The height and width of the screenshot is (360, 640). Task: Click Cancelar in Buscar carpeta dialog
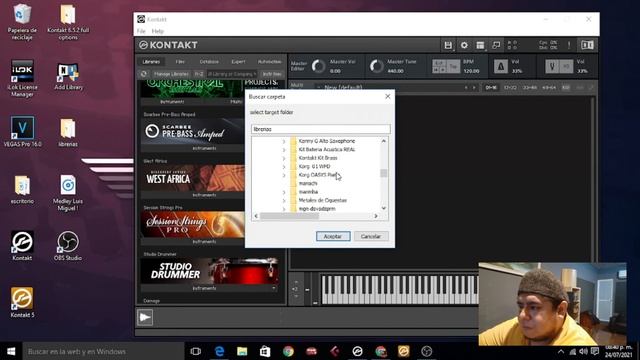click(x=371, y=236)
